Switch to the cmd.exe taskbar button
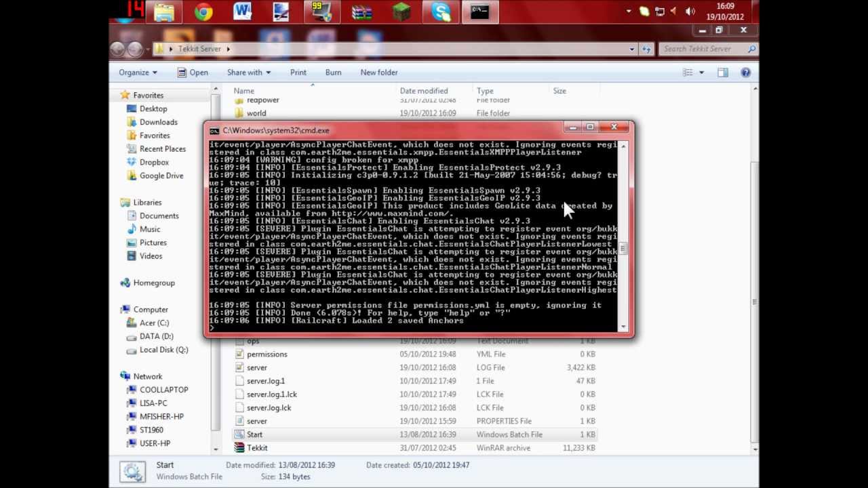Viewport: 868px width, 488px height. (480, 12)
